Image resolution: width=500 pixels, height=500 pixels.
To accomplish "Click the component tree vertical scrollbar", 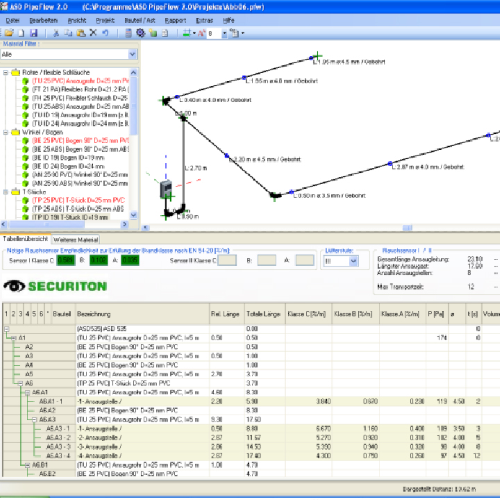I will click(134, 144).
